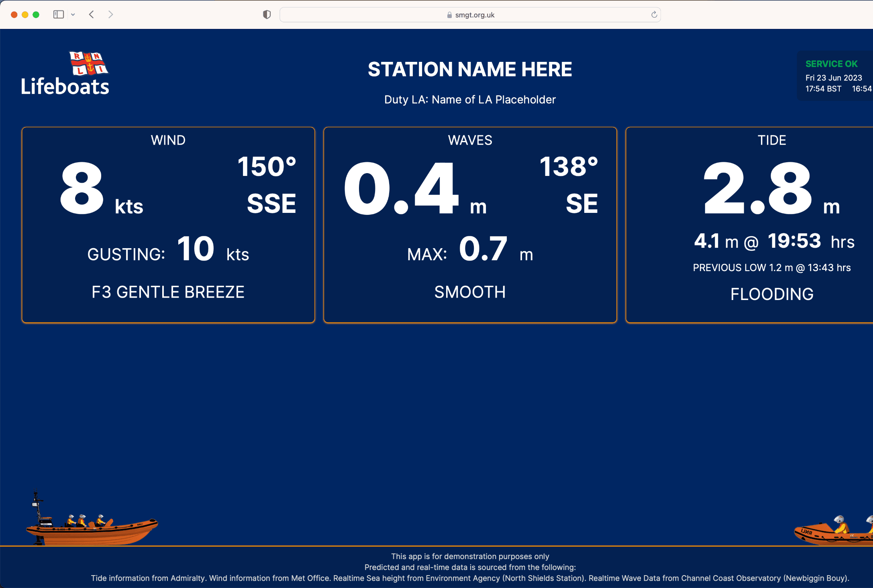The height and width of the screenshot is (588, 873).
Task: Click the smgt.org.uk address bar
Action: pyautogui.click(x=474, y=15)
